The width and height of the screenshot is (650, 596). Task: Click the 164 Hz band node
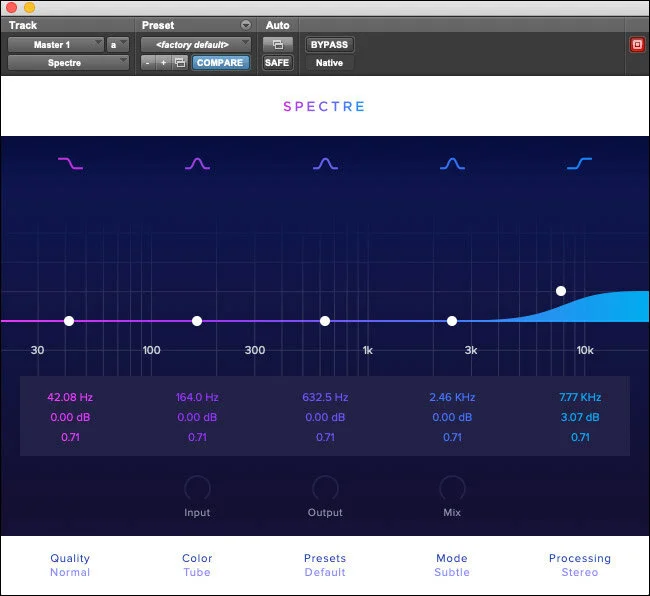(x=197, y=321)
